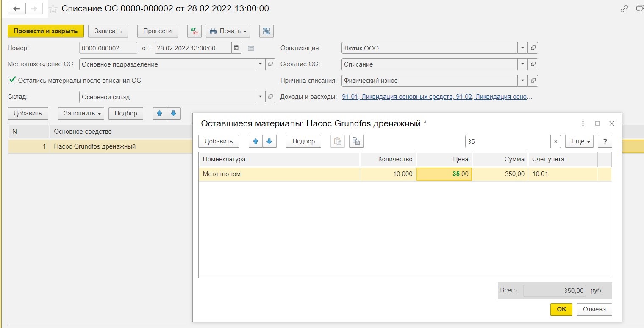Open the Событие ОС Списание record
This screenshot has height=328, width=644.
tap(533, 64)
